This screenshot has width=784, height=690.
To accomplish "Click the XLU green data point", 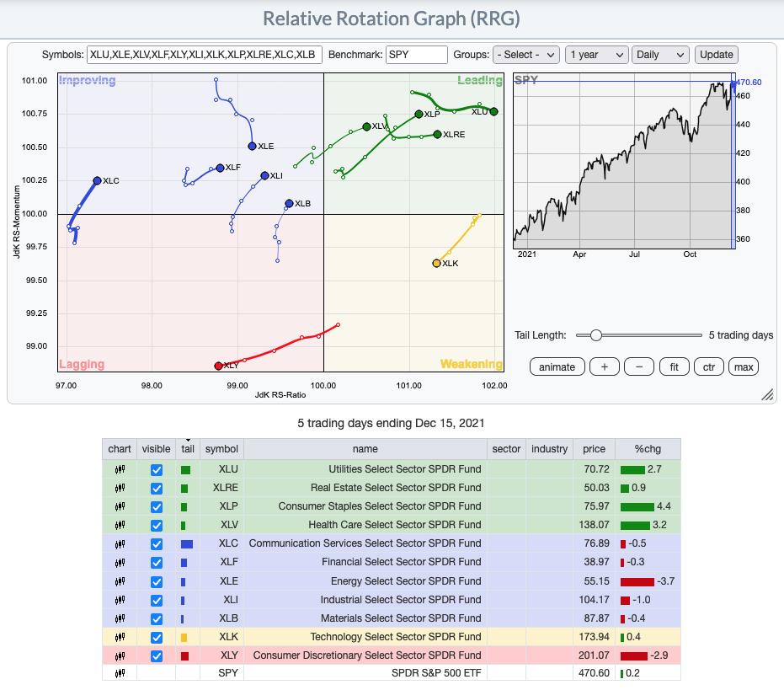I will click(x=494, y=111).
